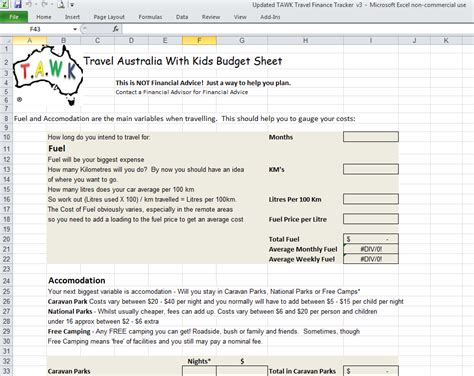Screen dimensions: 474x376
Task: Click the 'Fuel Price per Litre' label
Action: pos(298,219)
